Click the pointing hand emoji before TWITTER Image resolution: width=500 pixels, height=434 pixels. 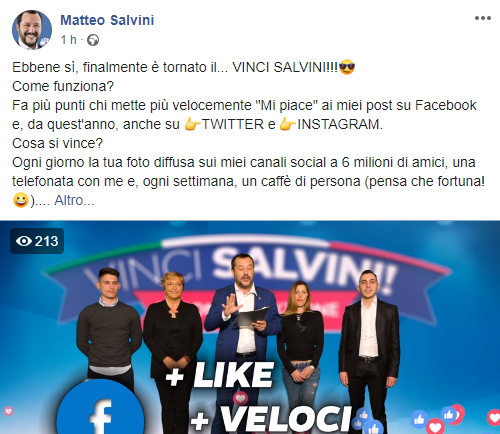tap(192, 124)
